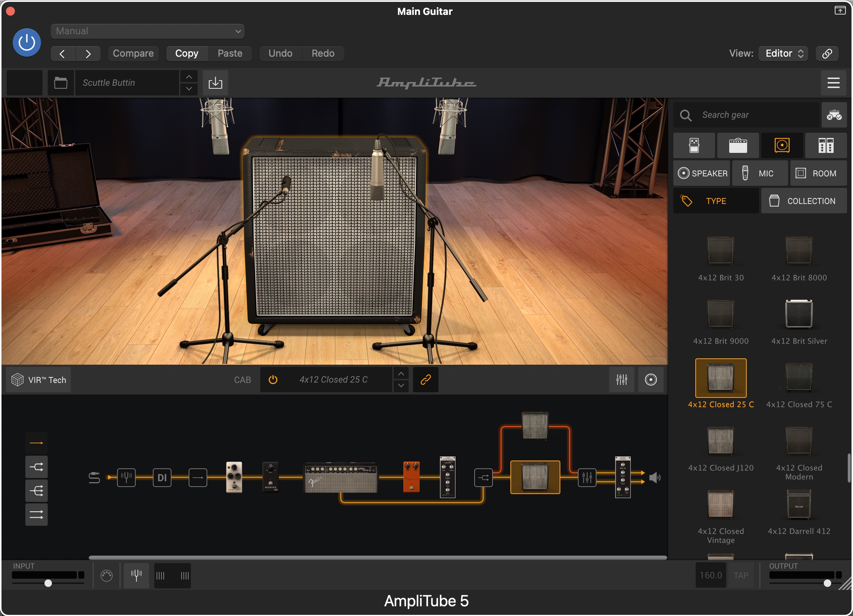This screenshot has width=853, height=616.
Task: Select the second split routing layout icon
Action: click(37, 467)
